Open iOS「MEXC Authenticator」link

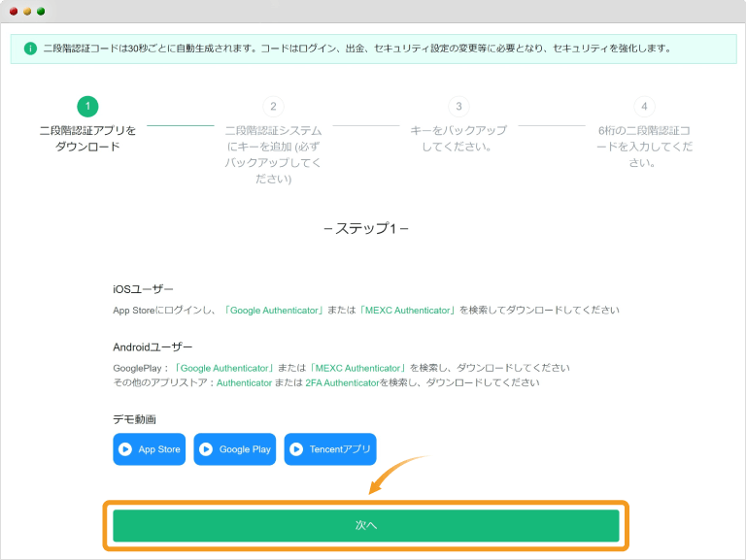(x=407, y=311)
